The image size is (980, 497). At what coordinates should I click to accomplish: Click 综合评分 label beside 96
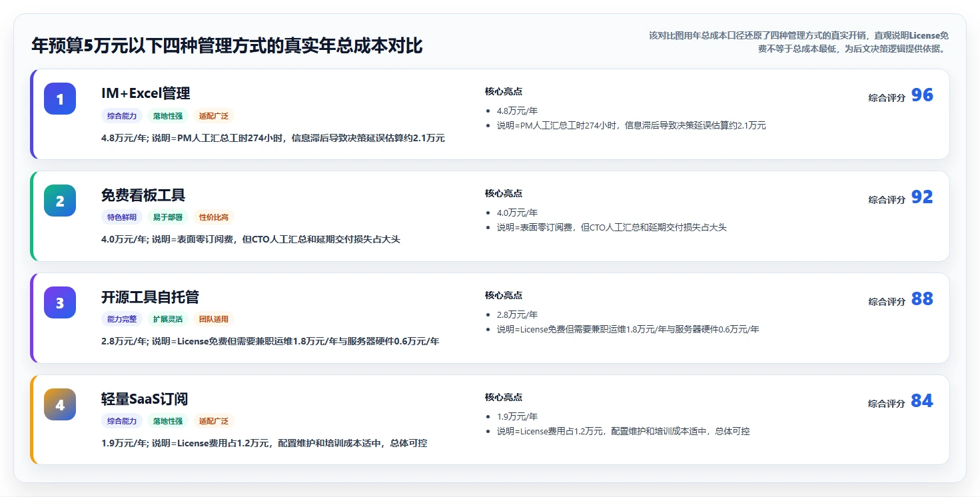(x=887, y=98)
